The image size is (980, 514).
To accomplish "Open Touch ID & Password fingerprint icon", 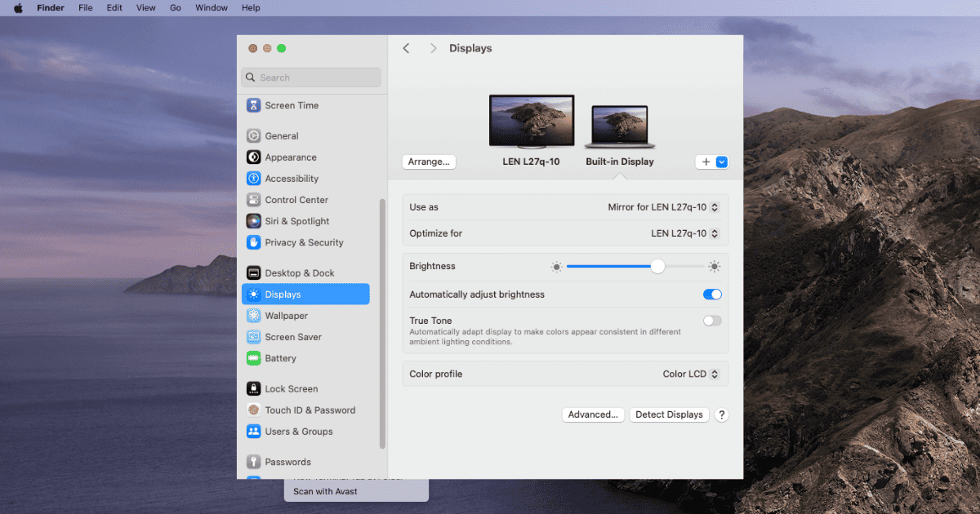I will (254, 410).
